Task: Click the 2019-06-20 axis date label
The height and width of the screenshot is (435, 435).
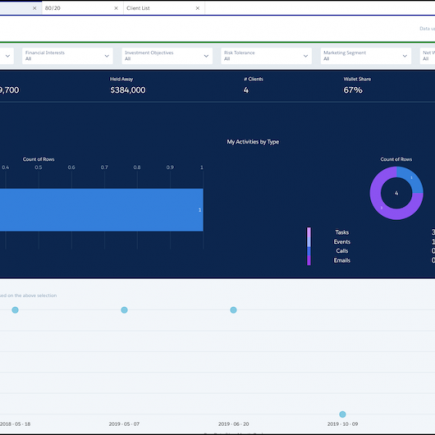Action: [233, 424]
